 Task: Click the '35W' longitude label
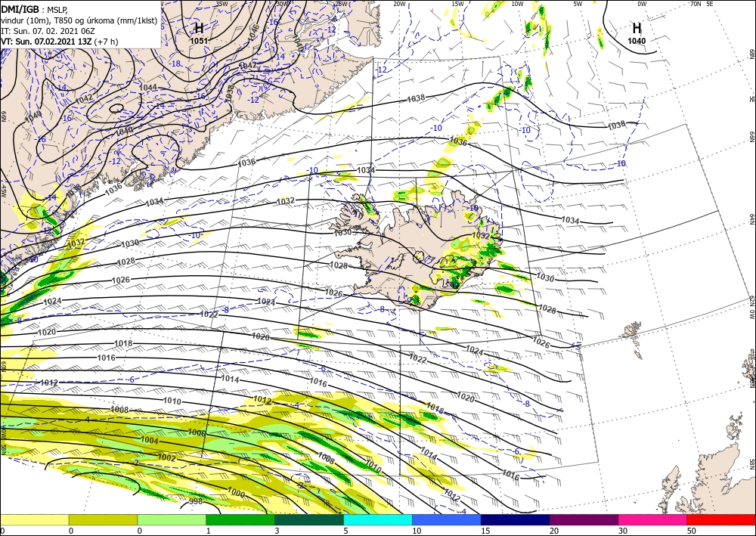222,4
